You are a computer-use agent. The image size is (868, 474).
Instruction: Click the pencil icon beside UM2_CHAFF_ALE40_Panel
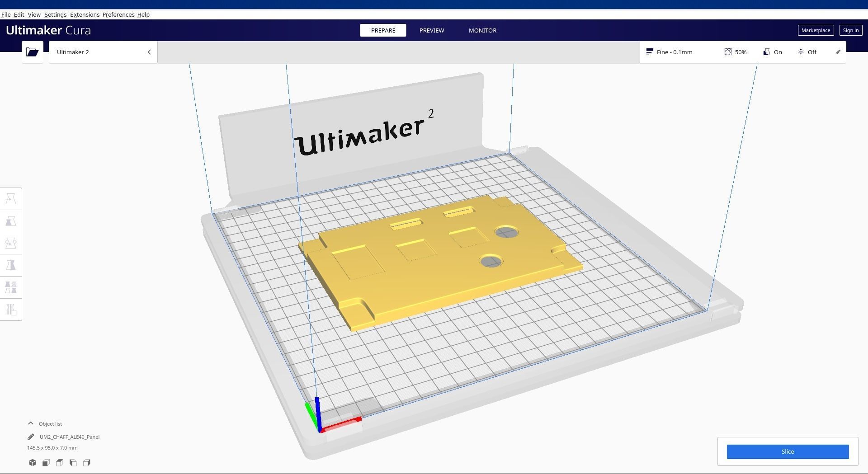coord(31,437)
